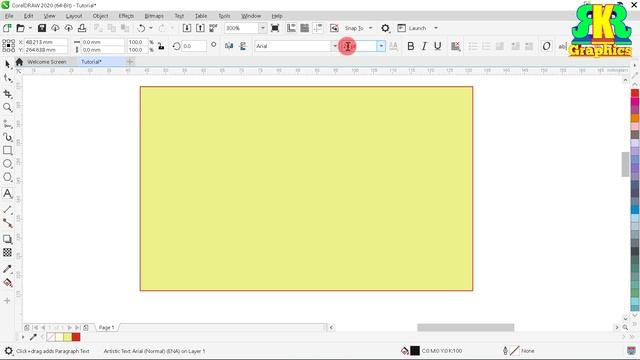Expand the font list dropdown
Image resolution: width=640 pixels, height=360 pixels.
(x=335, y=46)
